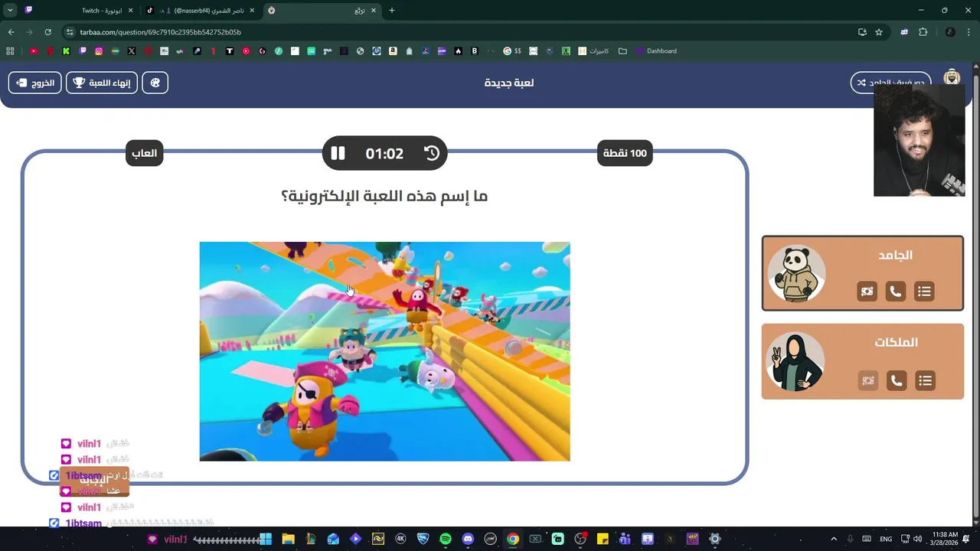Click the site info icon in address bar
The width and height of the screenshot is (980, 551).
(x=70, y=32)
